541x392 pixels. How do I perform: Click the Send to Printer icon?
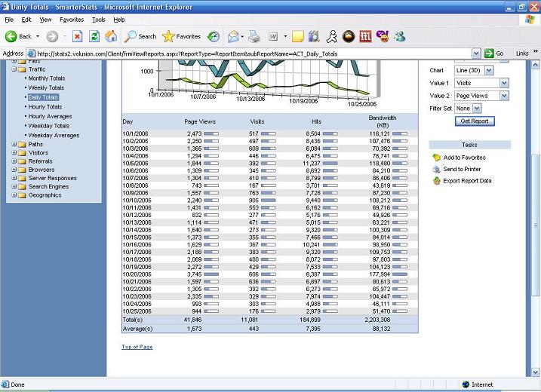point(436,170)
